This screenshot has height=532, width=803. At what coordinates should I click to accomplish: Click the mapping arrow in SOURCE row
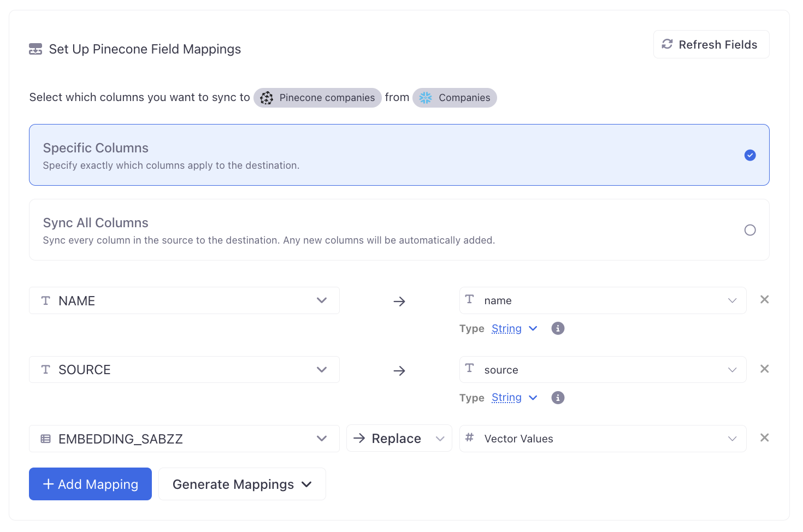(399, 371)
